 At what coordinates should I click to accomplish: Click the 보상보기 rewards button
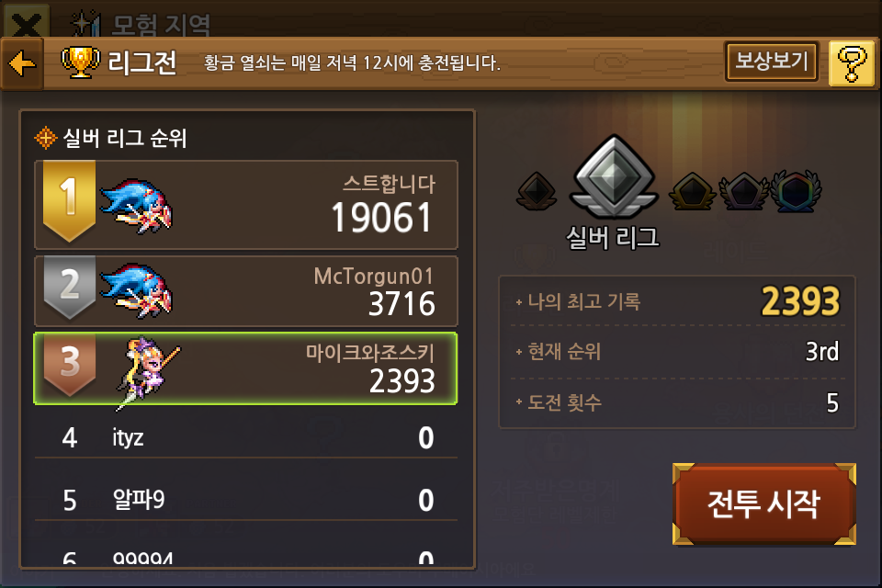coord(771,61)
